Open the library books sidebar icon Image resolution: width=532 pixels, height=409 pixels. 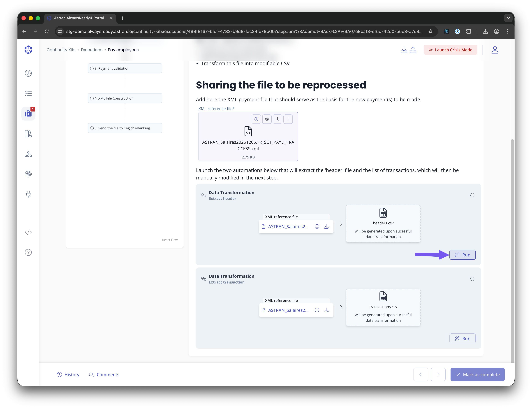click(x=28, y=134)
